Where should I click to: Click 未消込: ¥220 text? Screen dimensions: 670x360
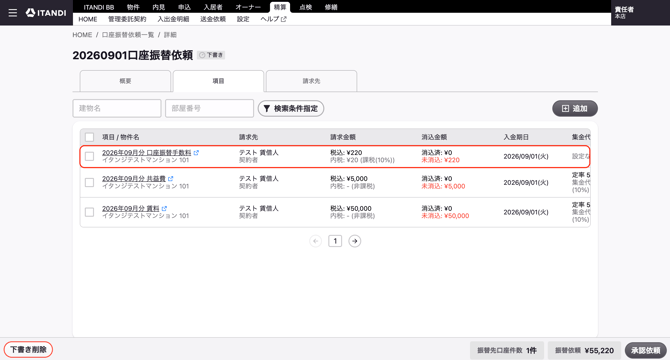click(441, 160)
